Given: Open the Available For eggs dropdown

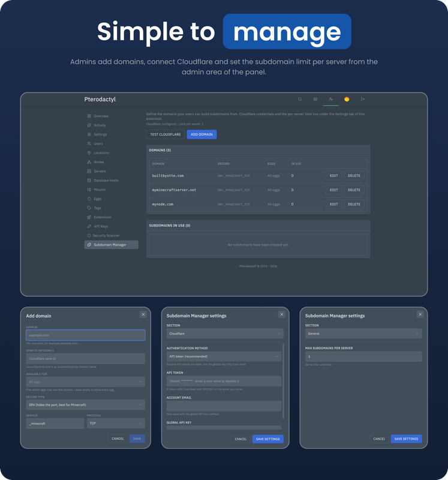Looking at the screenshot, I should (85, 382).
